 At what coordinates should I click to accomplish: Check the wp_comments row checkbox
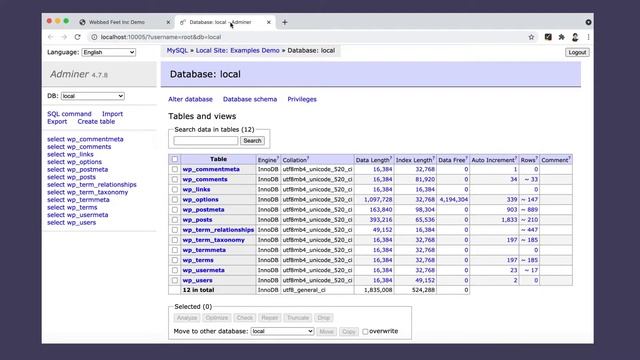click(175, 179)
